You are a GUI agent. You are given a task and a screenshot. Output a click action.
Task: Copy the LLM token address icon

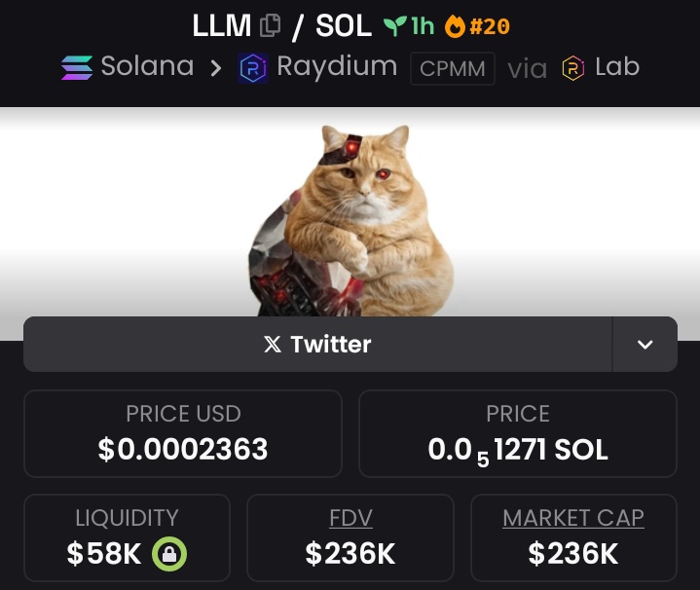270,25
